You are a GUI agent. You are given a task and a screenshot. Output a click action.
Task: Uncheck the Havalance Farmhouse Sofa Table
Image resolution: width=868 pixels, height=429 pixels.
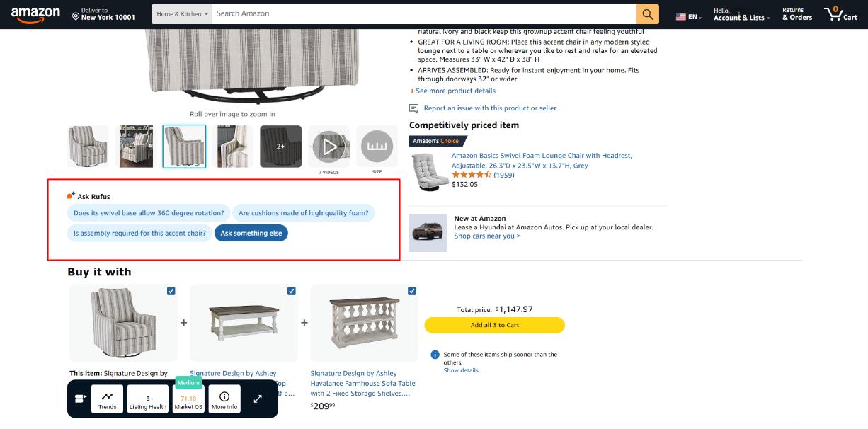click(x=411, y=291)
